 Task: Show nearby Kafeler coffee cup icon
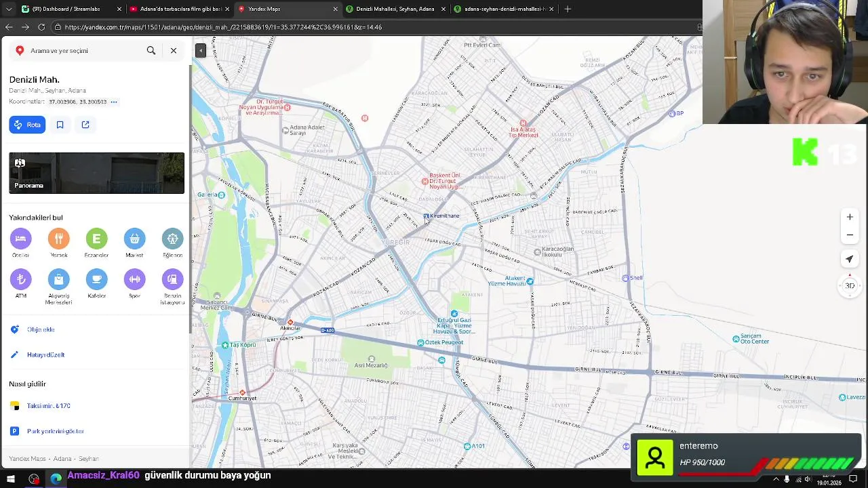96,279
